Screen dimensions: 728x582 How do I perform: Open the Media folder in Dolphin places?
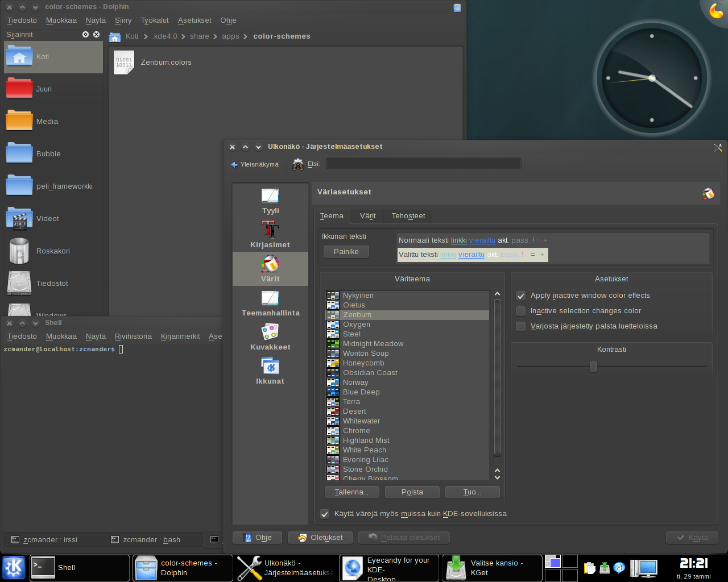[53, 122]
